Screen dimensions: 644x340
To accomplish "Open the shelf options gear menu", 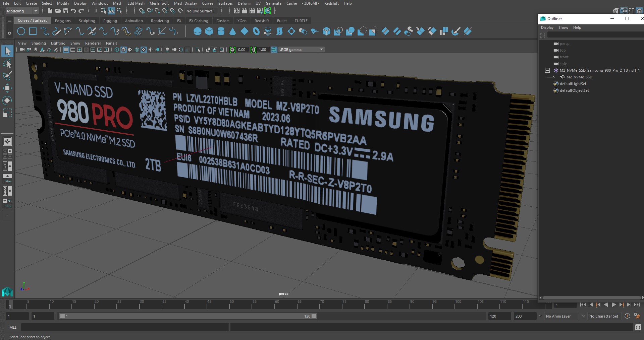I will (9, 33).
